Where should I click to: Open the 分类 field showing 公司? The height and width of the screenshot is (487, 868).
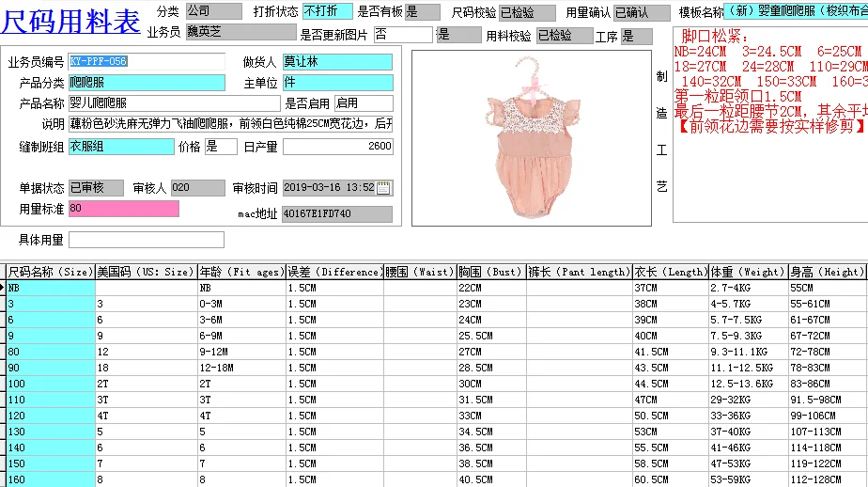click(213, 11)
